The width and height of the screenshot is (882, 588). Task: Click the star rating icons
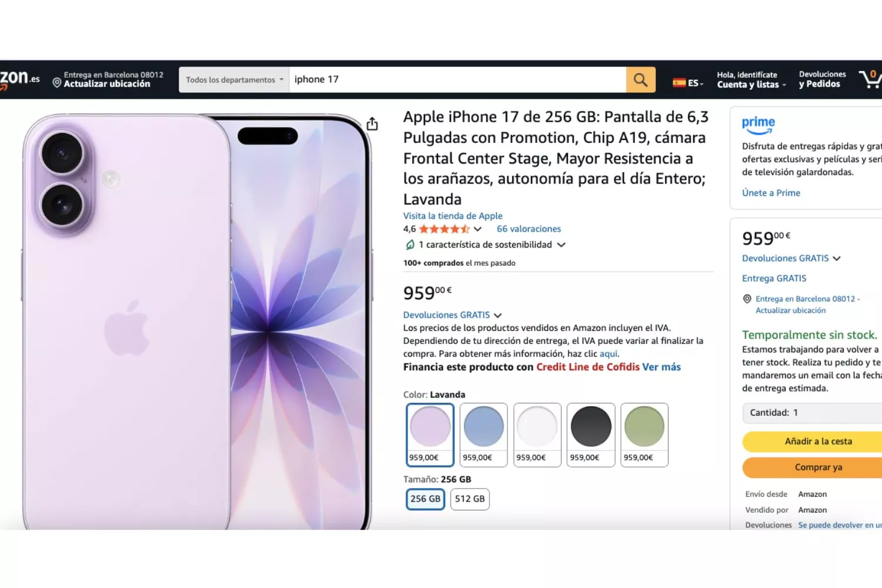(x=445, y=229)
